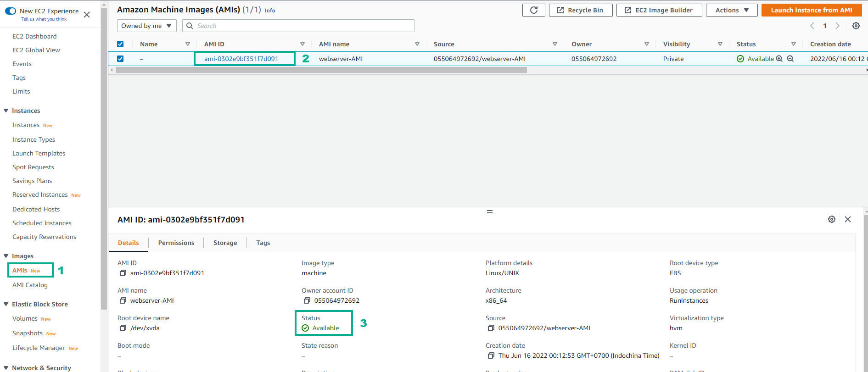This screenshot has height=372, width=868.
Task: Sort by Name column arrow
Action: pos(187,44)
